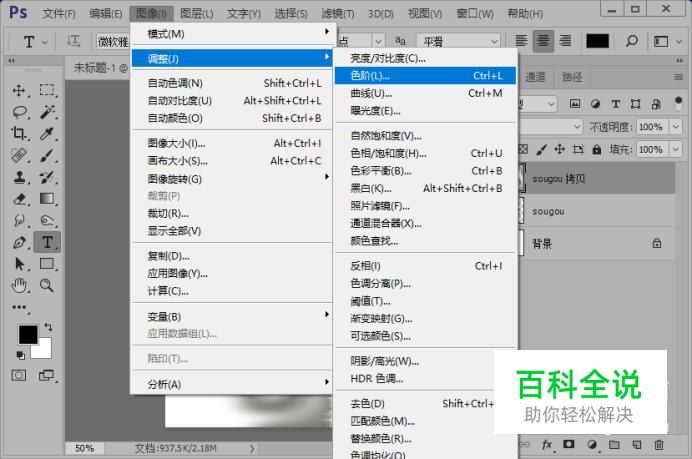Create a new layer button
Image resolution: width=692 pixels, height=459 pixels.
(636, 444)
